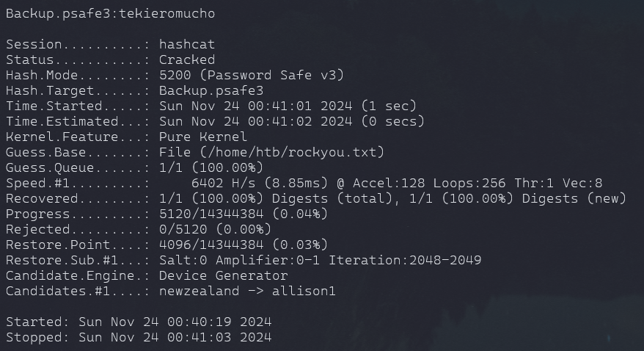Click the Progress value '5120/14344384 (0.04%)'
The image size is (644, 351).
click(x=244, y=214)
